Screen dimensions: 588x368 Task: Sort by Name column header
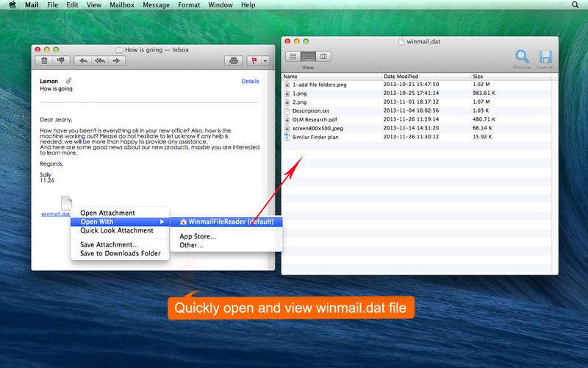coord(331,77)
